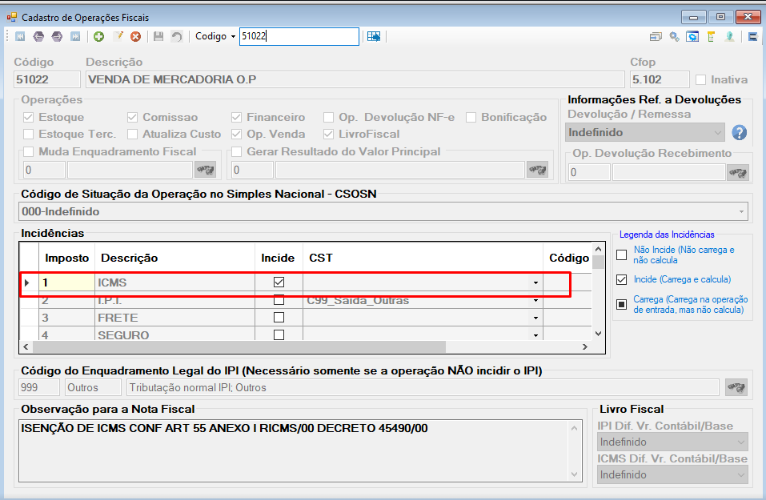Toggle the Estoque checkbox
This screenshot has width=766, height=500.
click(29, 117)
